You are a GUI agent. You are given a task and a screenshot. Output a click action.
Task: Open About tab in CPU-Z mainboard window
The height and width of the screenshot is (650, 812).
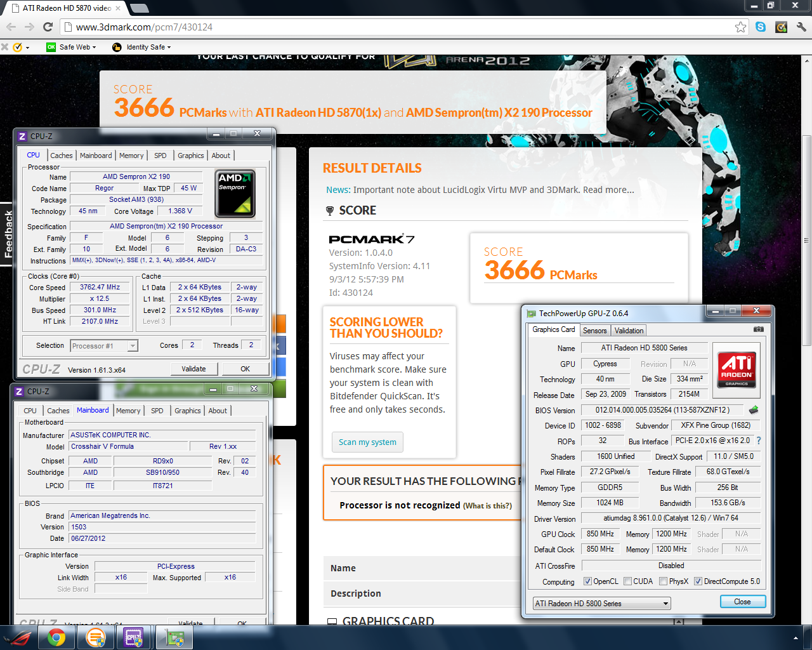[218, 411]
